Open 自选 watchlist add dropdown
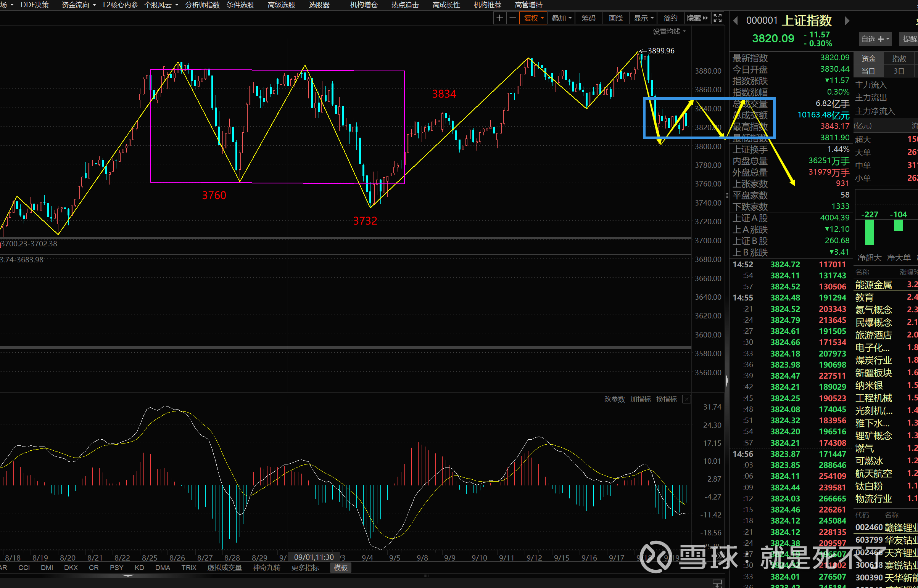The width and height of the screenshot is (918, 588). click(875, 39)
